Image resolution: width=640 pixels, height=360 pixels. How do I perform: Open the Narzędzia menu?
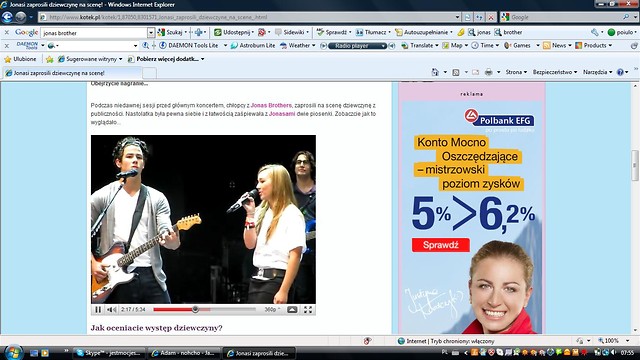[x=598, y=72]
